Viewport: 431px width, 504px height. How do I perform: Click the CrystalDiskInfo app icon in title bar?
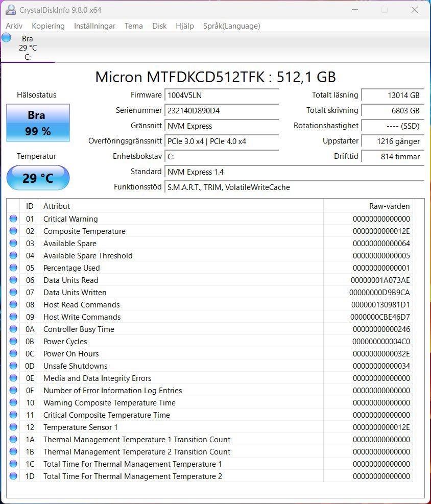click(x=10, y=10)
